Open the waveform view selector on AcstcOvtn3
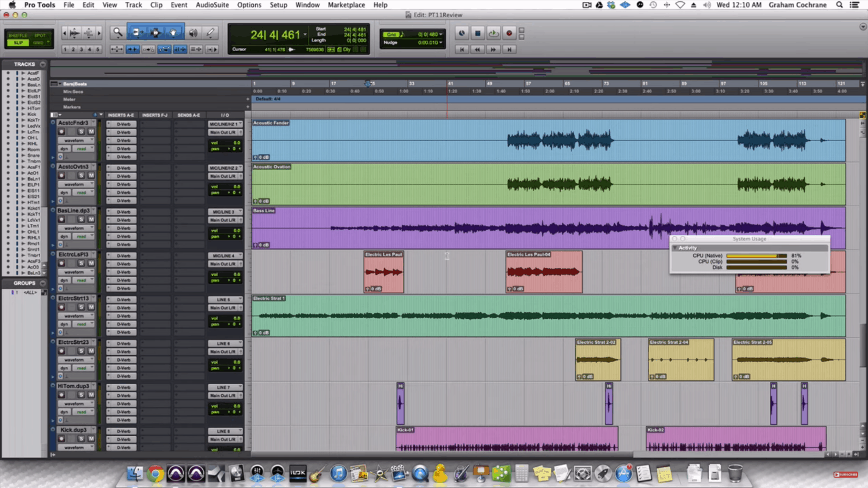 pos(75,184)
